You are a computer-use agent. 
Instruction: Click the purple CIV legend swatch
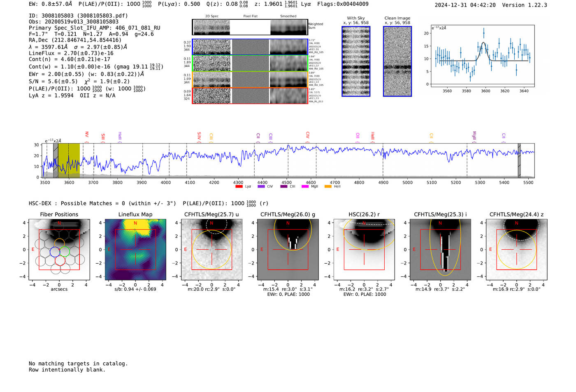coord(261,187)
